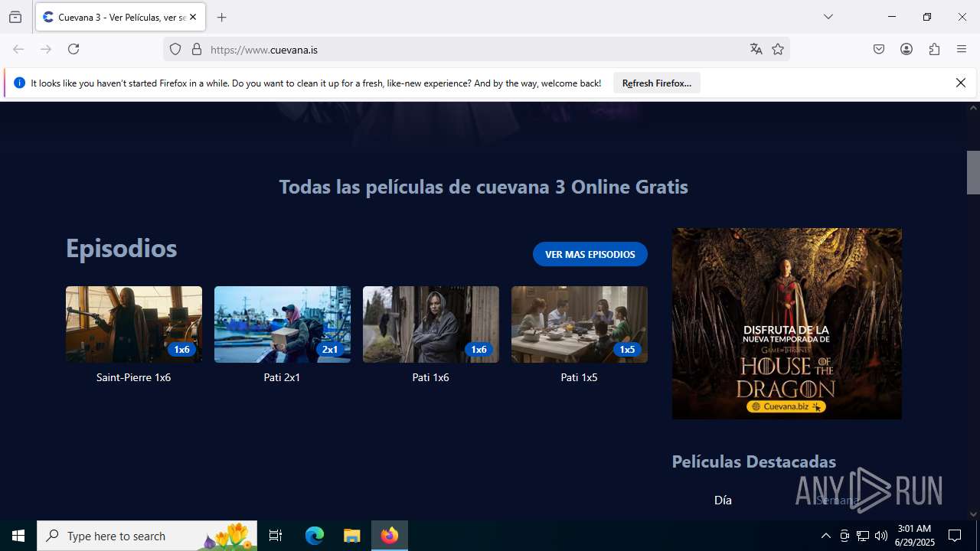The height and width of the screenshot is (551, 980).
Task: Open the clock and calendar flyout
Action: (914, 536)
